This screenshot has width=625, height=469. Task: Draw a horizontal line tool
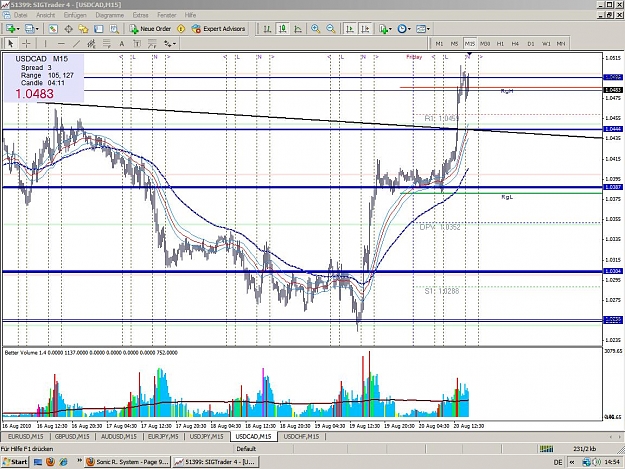(61, 43)
